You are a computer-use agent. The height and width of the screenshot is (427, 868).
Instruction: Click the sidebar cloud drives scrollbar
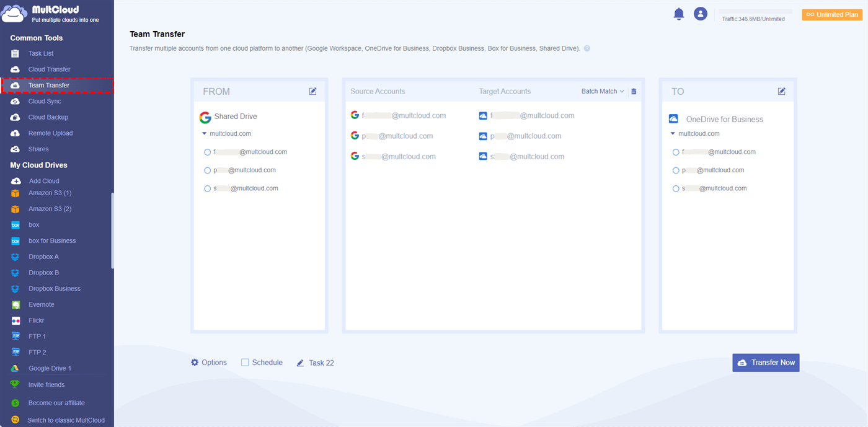[x=112, y=231]
